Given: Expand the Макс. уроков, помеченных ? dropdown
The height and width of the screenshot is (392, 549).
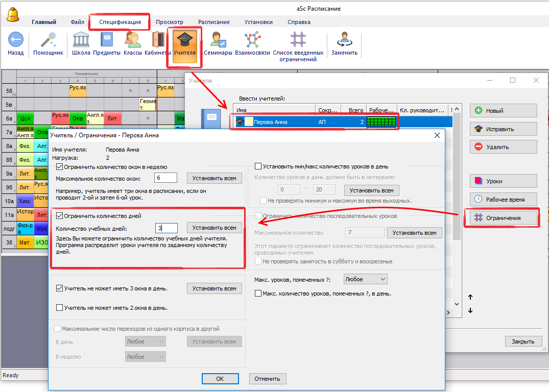Looking at the screenshot, I should (366, 279).
